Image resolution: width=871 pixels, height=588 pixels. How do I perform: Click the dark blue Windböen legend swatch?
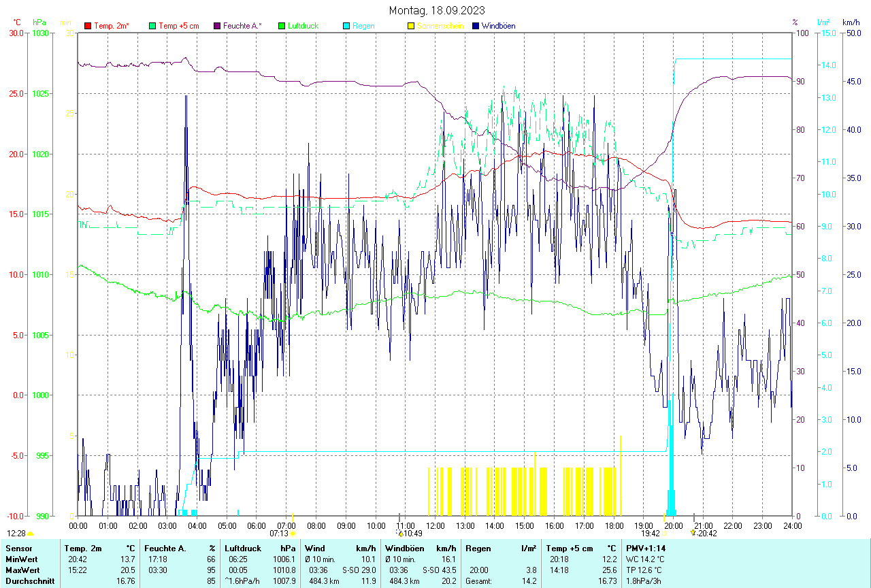coord(475,26)
